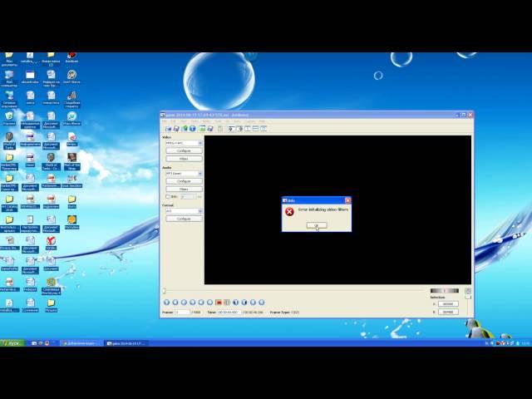Set selection marker B button
The height and width of the screenshot is (399, 532).
pyautogui.click(x=227, y=303)
